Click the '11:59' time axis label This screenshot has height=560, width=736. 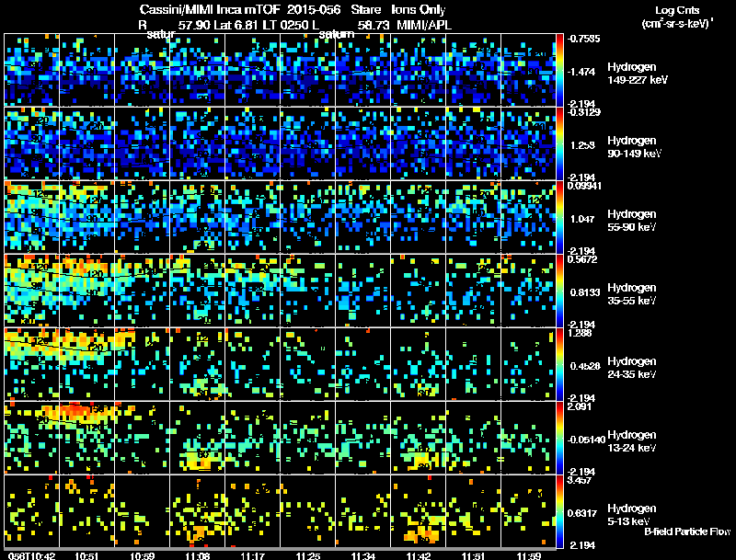[x=528, y=556]
